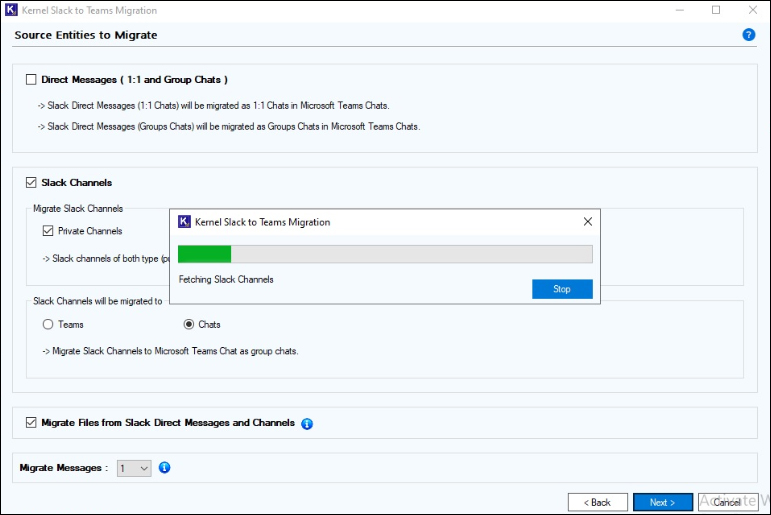Click Kernel logo in progress dialog title
Screen dimensions: 771x515
tap(184, 222)
